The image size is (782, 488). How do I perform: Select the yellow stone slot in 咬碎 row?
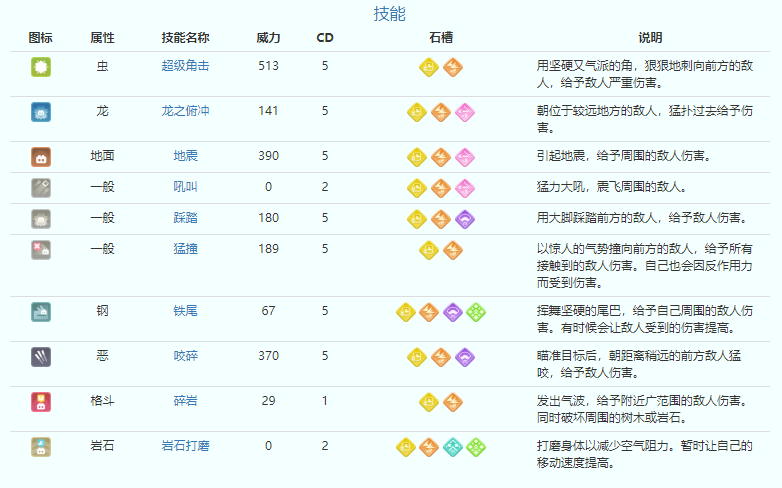tap(417, 357)
